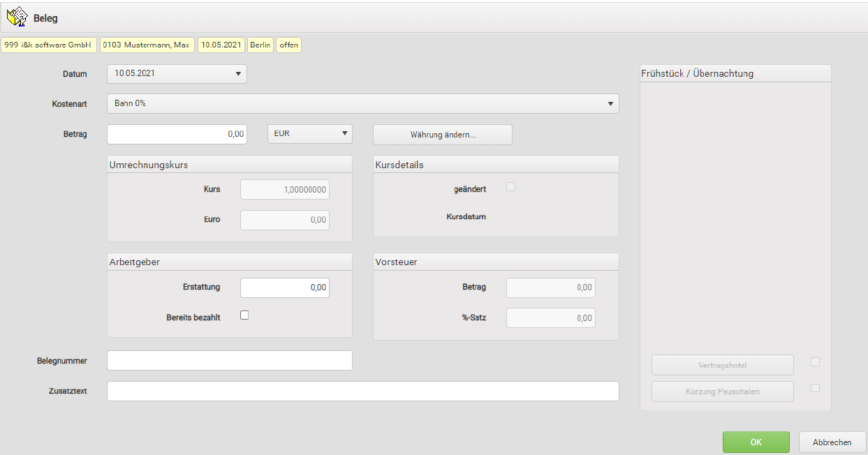The height and width of the screenshot is (455, 868).
Task: Click the offen status tag
Action: (288, 45)
